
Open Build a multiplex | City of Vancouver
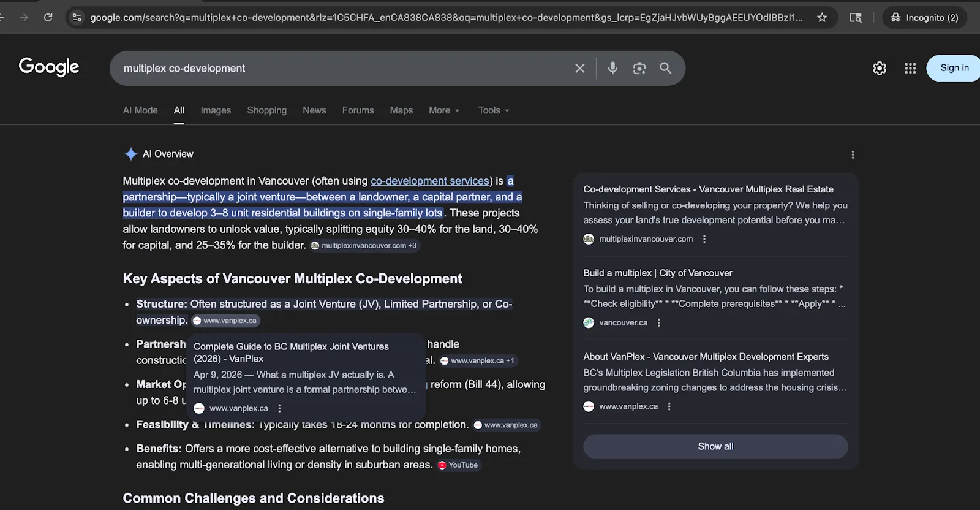coord(658,273)
